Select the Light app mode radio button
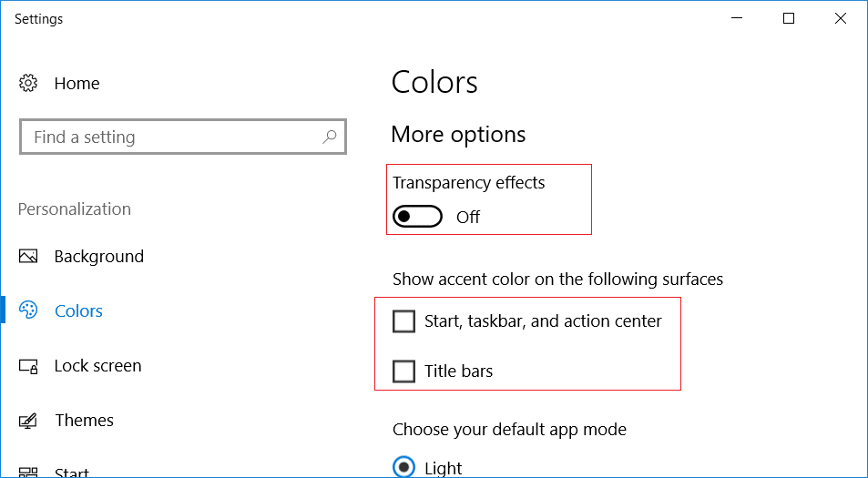Viewport: 868px width, 478px height. tap(403, 467)
